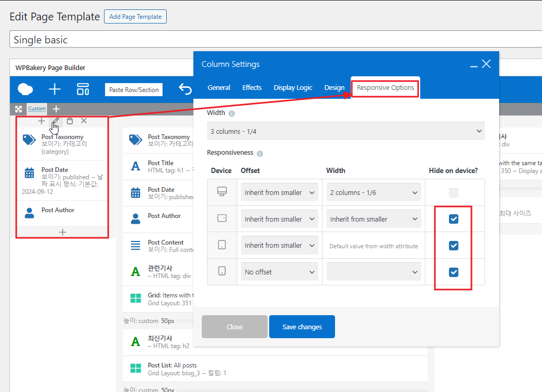
Task: Minimize the Column Settings panel
Action: point(474,66)
